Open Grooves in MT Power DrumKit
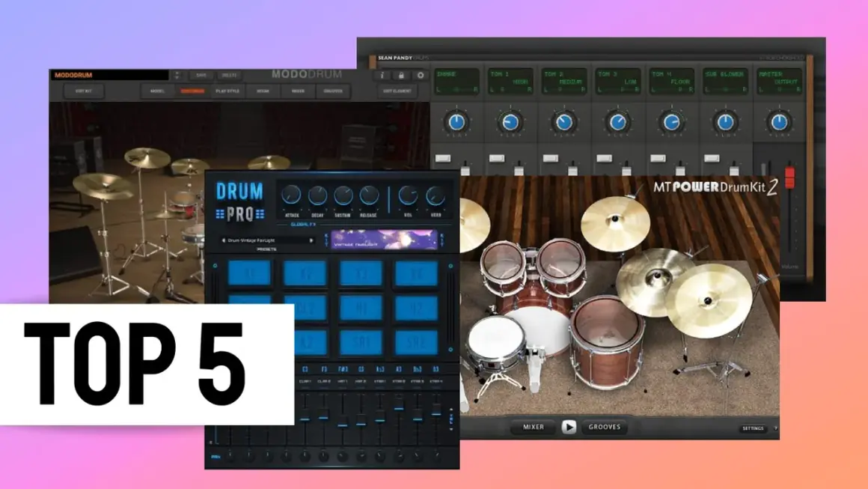868x489 pixels. click(x=605, y=427)
